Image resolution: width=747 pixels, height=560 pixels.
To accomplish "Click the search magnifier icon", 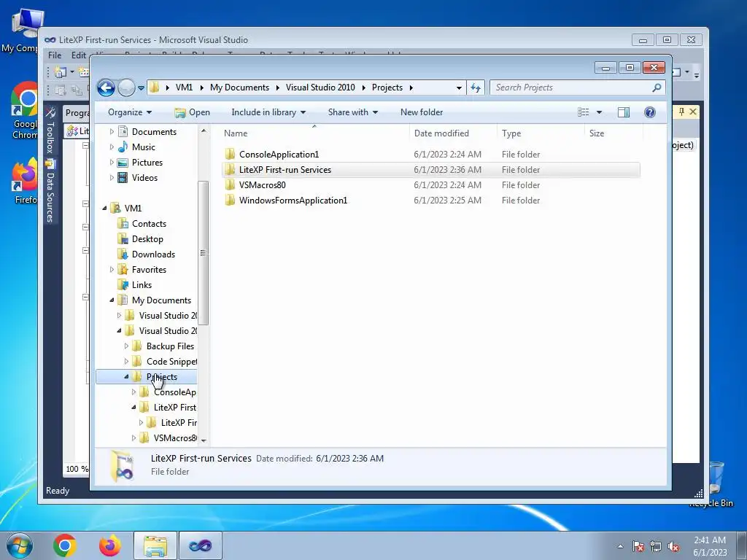I will [657, 87].
